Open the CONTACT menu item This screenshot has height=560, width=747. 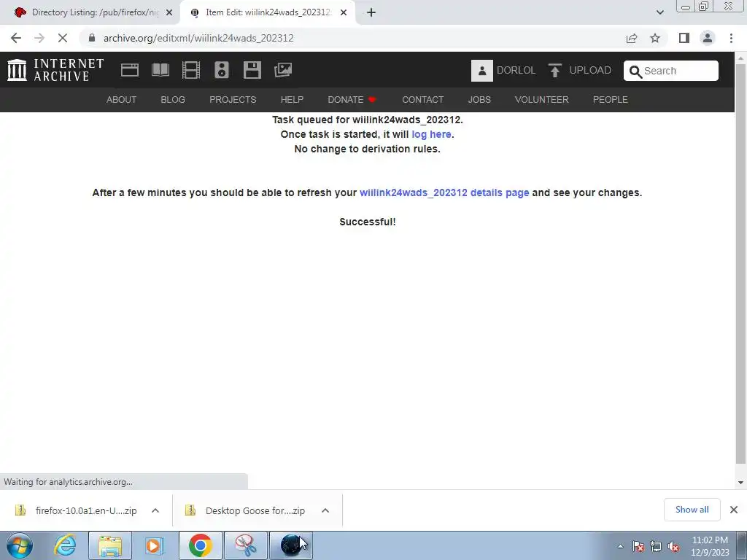(x=422, y=99)
